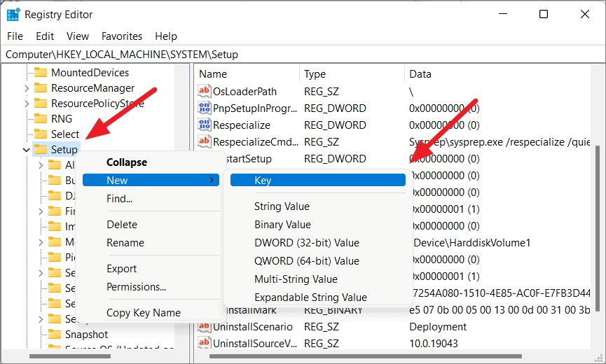Open the Help menu
Viewport: 606px width, 364px height.
(x=166, y=36)
